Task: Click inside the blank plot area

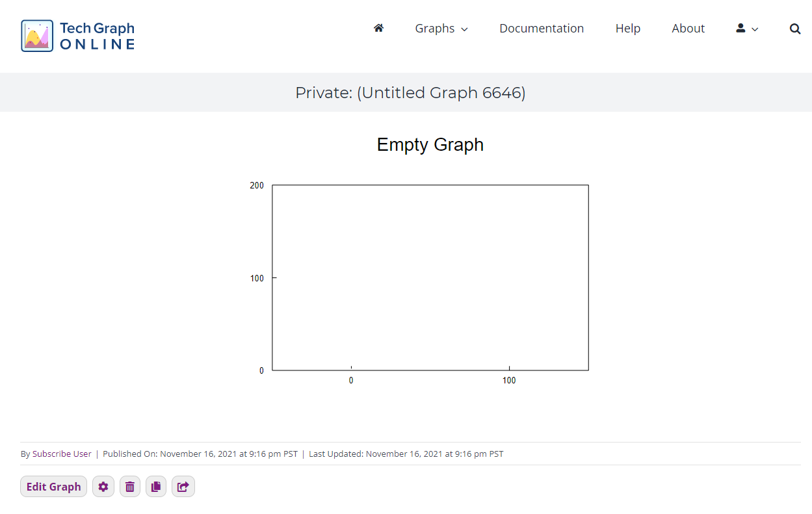Action: click(430, 277)
